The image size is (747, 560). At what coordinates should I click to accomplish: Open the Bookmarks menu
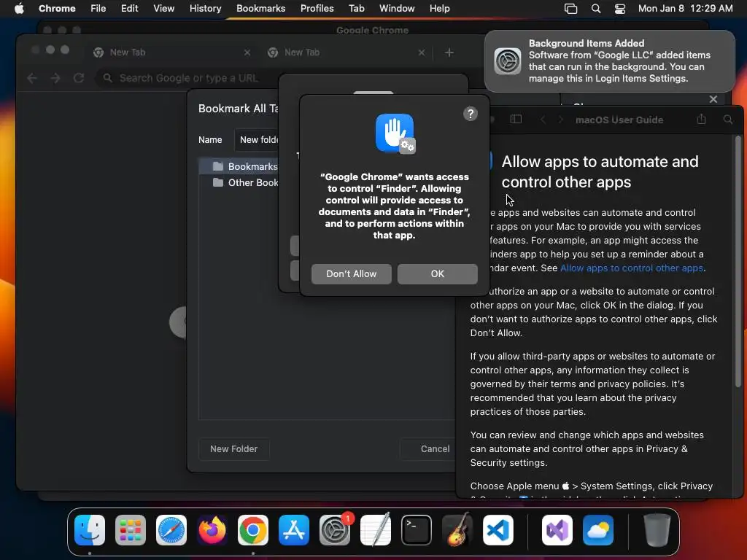tap(261, 8)
